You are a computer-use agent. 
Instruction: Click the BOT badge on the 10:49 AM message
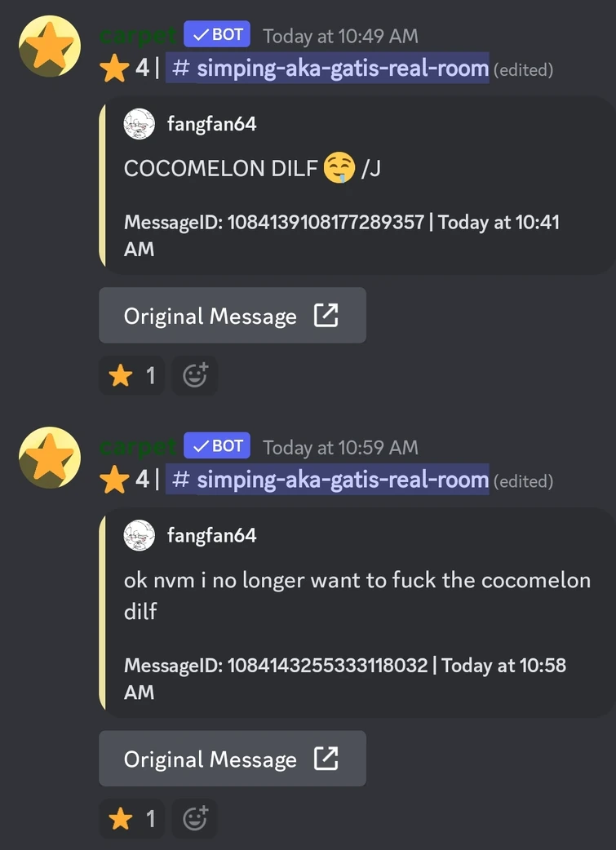[x=217, y=34]
